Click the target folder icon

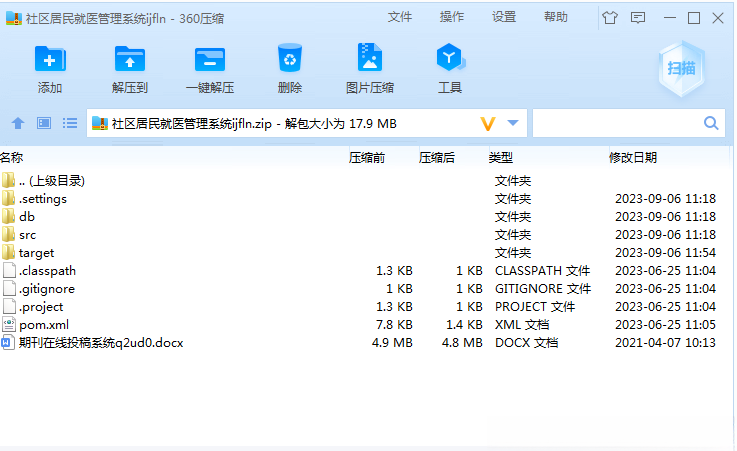8,252
